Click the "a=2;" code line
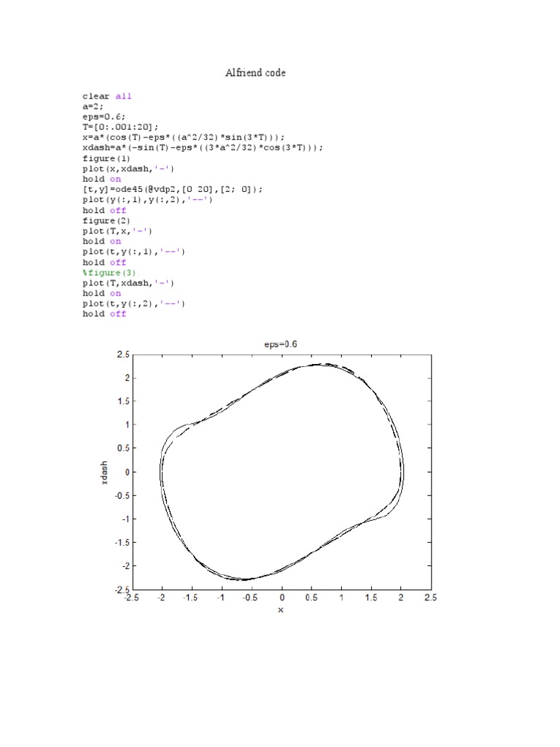Viewport: 560px width, 747px height. click(x=93, y=107)
